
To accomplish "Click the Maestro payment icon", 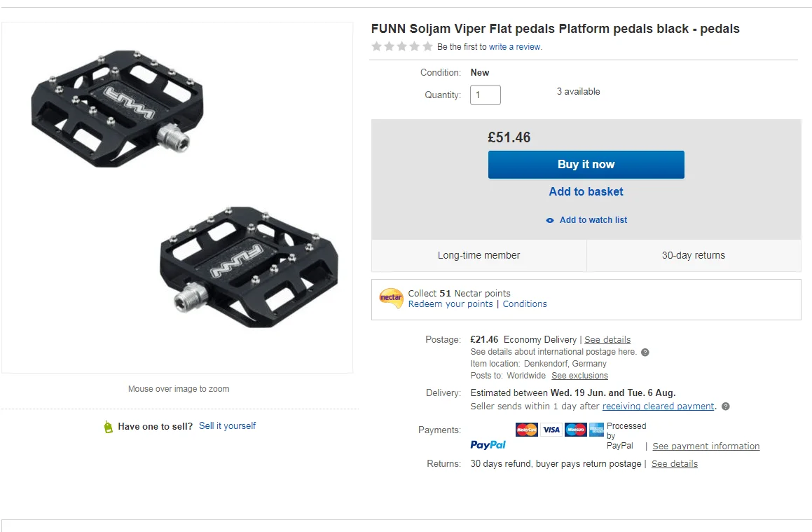I will [575, 430].
